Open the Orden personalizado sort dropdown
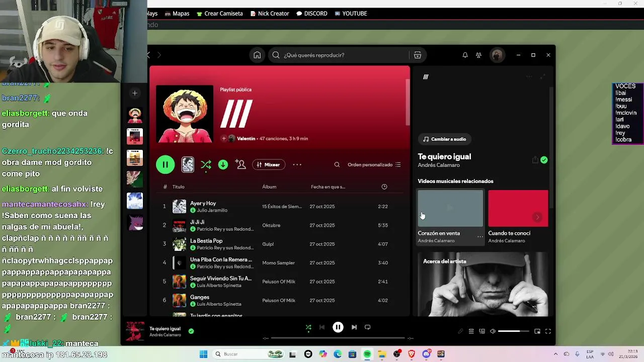644x362 pixels. tap(374, 165)
